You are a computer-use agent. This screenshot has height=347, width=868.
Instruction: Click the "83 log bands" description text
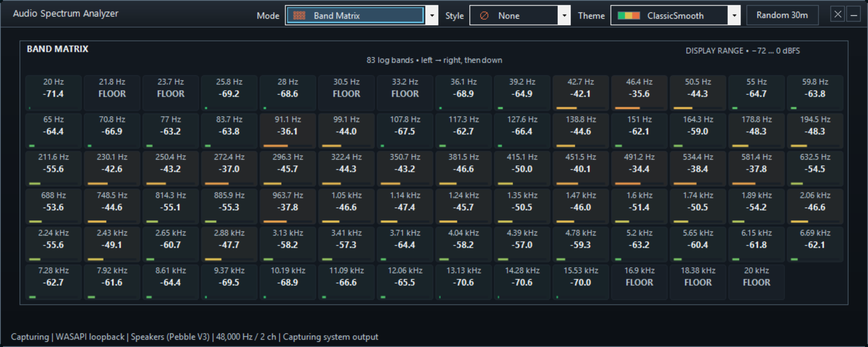tap(434, 60)
